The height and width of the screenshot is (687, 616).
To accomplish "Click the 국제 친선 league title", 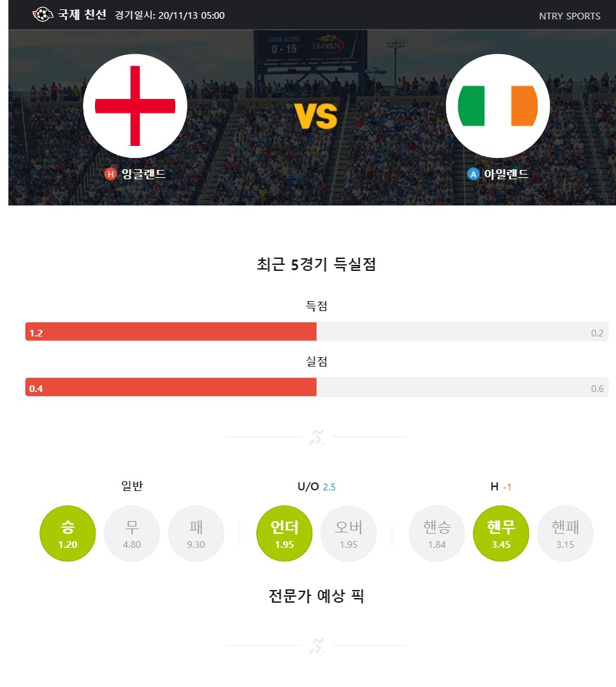I will (x=82, y=15).
